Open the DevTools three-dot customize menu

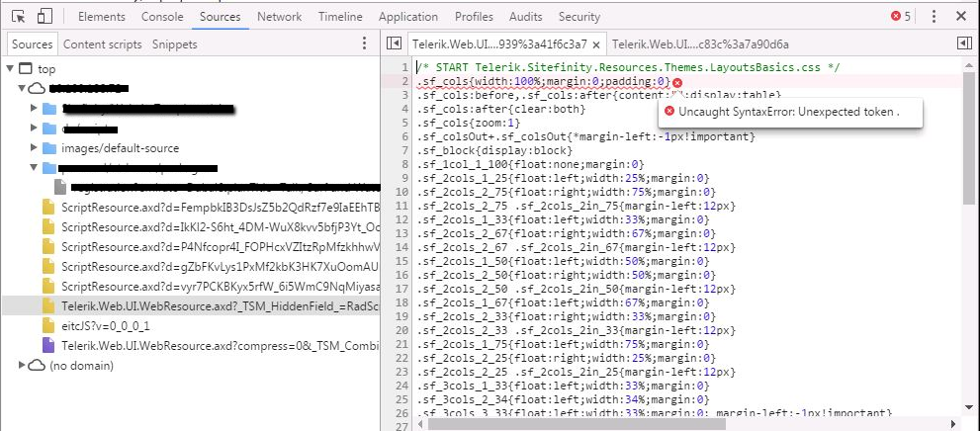(x=933, y=17)
